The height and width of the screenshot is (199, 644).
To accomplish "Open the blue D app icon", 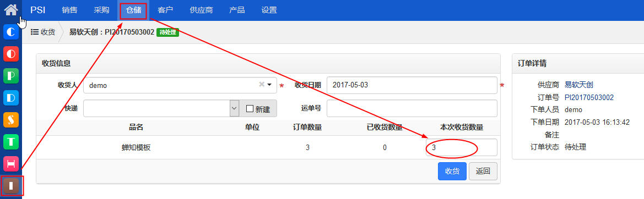I will [11, 98].
